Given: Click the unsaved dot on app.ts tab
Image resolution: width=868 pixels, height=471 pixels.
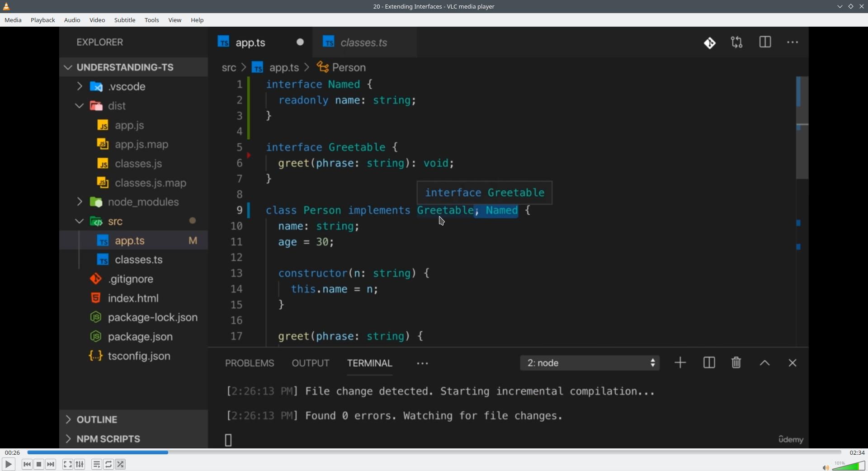Looking at the screenshot, I should 301,42.
